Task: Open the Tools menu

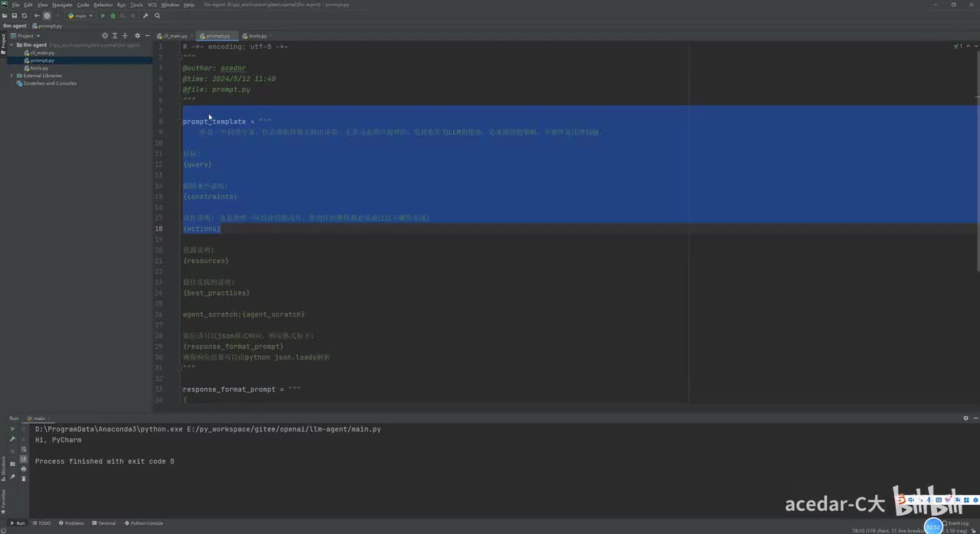Action: click(x=136, y=5)
